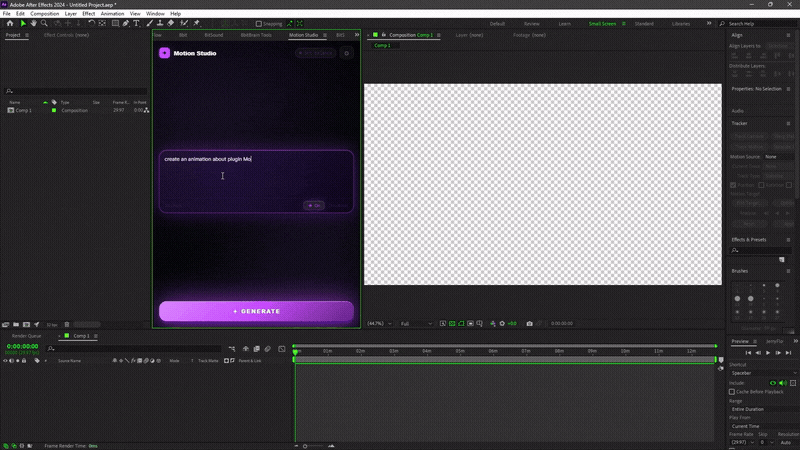Select the Eraser tool

click(170, 23)
